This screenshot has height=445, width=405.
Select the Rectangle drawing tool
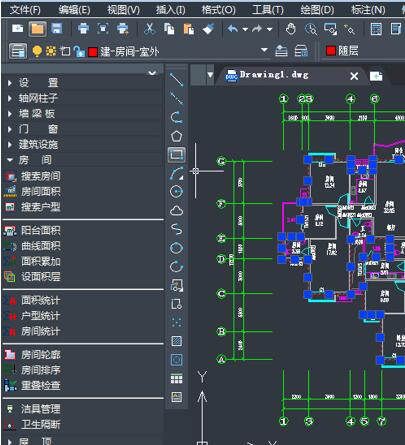[x=176, y=155]
